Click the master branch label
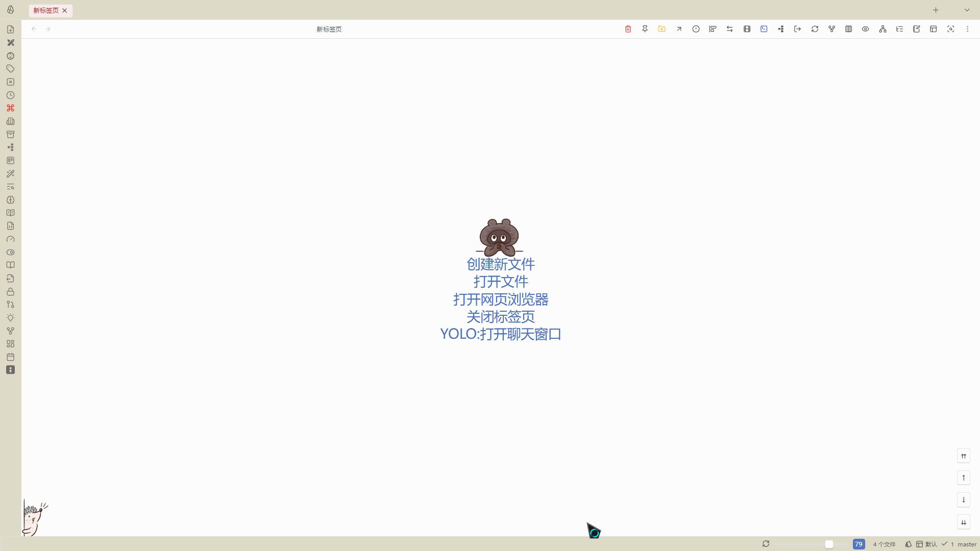Image resolution: width=980 pixels, height=551 pixels. (967, 544)
